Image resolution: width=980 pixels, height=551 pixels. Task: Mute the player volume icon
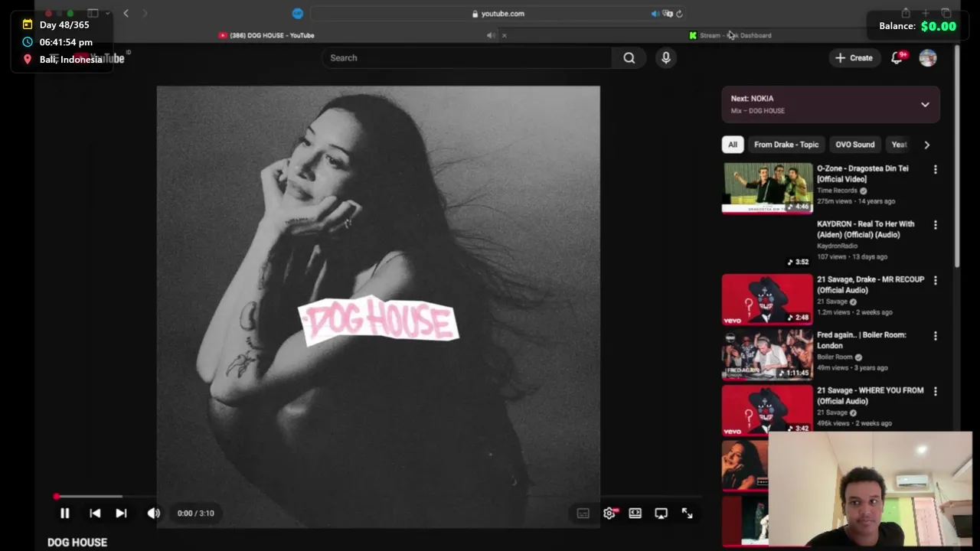click(x=153, y=514)
